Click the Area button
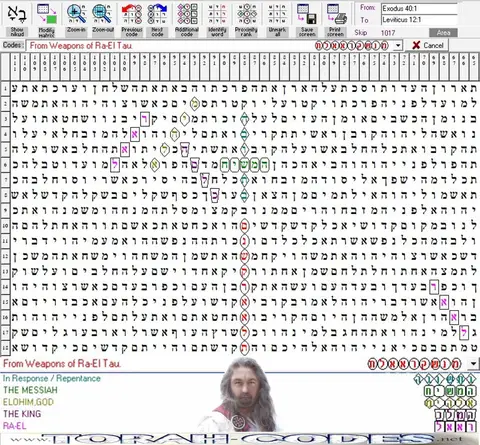 coord(443,33)
